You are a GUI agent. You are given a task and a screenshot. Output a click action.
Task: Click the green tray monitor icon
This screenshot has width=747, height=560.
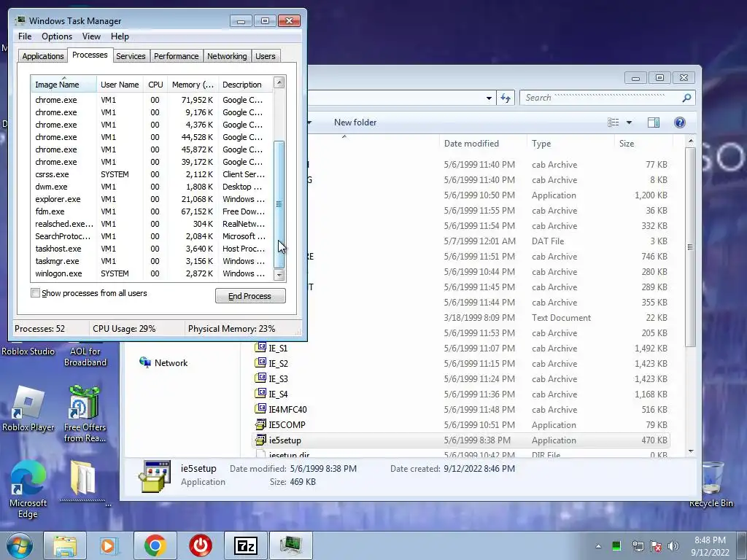(x=616, y=546)
